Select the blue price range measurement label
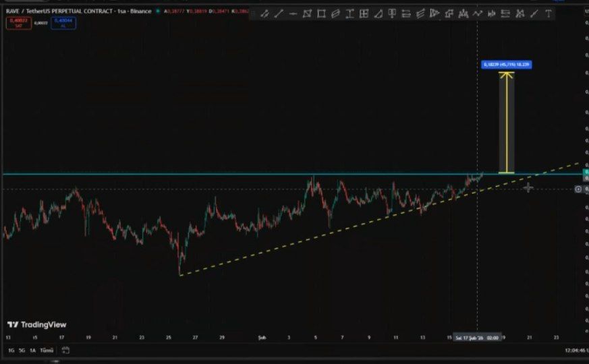This screenshot has height=364, width=589. coord(507,65)
